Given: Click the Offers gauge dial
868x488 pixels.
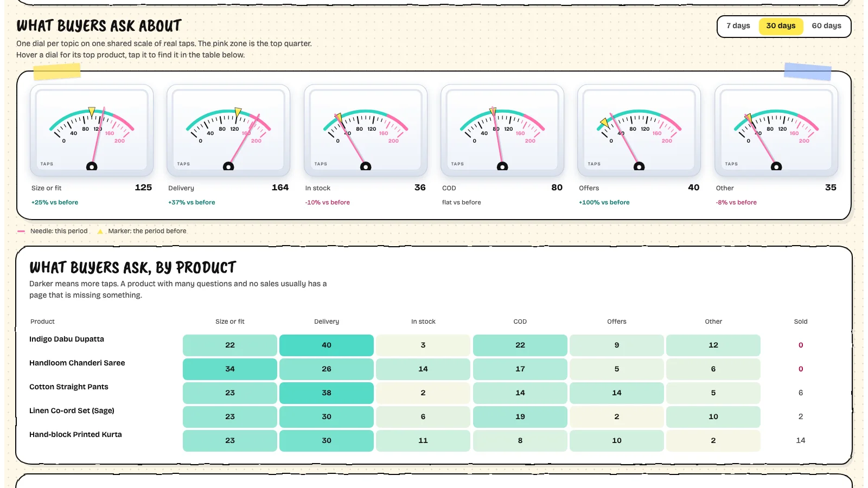Looking at the screenshot, I should coord(639,131).
